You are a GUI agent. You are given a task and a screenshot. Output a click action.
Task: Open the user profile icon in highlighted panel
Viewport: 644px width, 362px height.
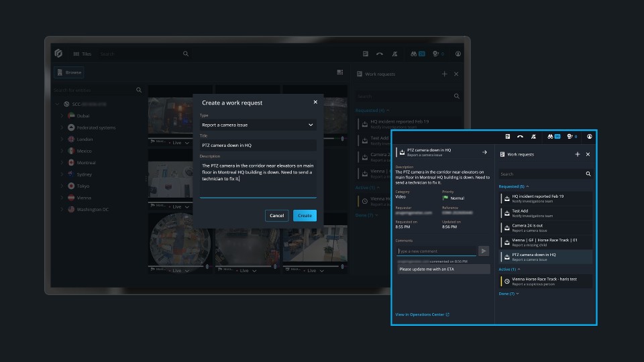tap(590, 137)
